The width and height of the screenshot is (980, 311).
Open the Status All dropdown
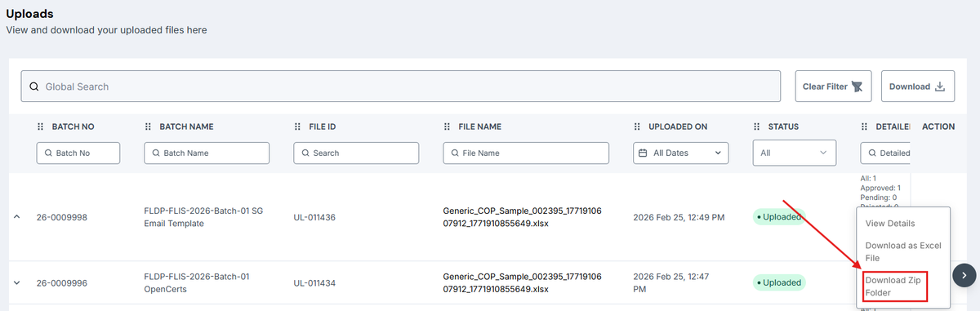pyautogui.click(x=795, y=153)
